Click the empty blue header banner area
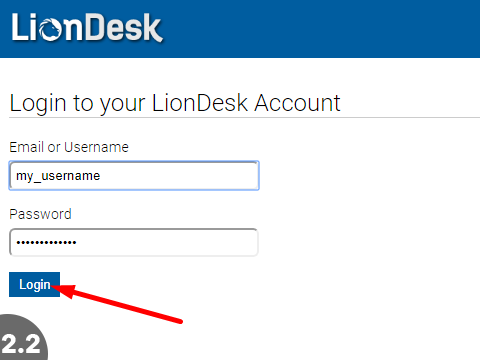This screenshot has width=480, height=360. [320, 29]
